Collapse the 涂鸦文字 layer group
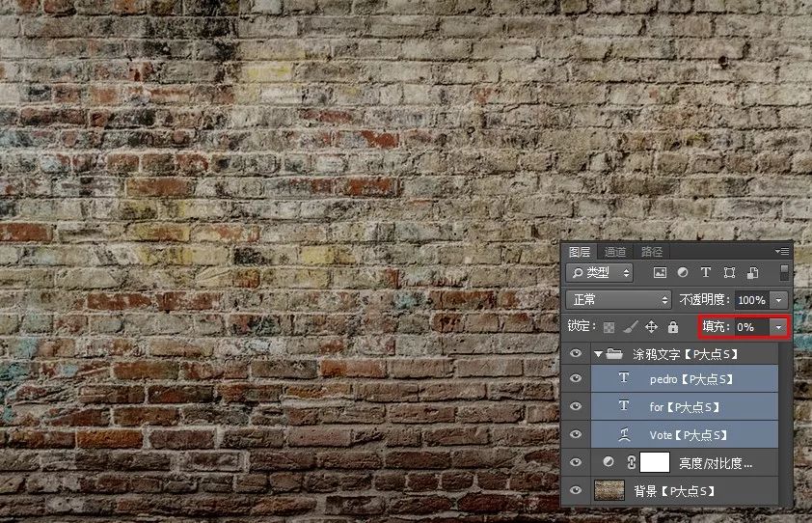Screen dimensions: 812x523 point(598,354)
